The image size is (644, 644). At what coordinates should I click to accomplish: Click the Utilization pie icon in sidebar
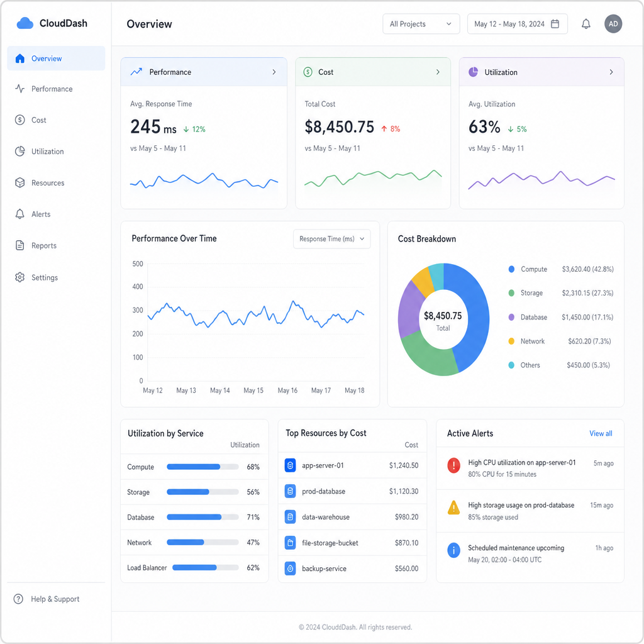pyautogui.click(x=19, y=151)
